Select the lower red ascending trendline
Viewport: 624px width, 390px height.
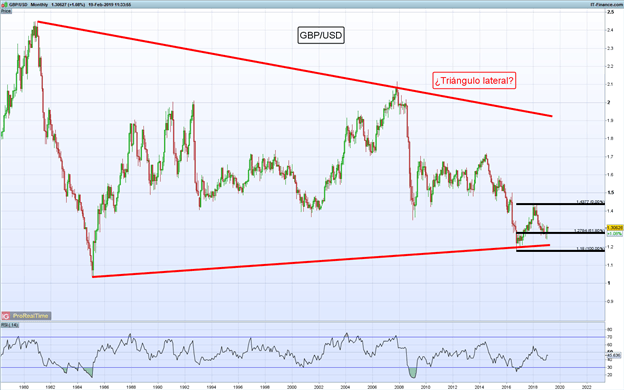coord(321,261)
